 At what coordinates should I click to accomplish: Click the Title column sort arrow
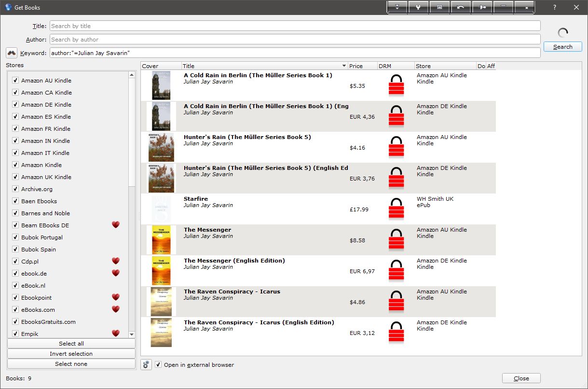point(344,66)
